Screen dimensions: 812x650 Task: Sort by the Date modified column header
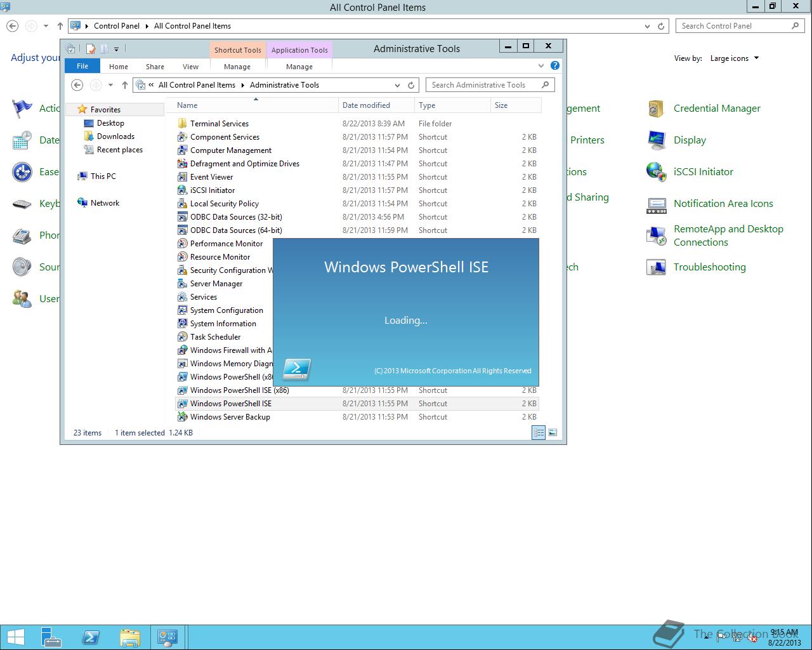(376, 105)
